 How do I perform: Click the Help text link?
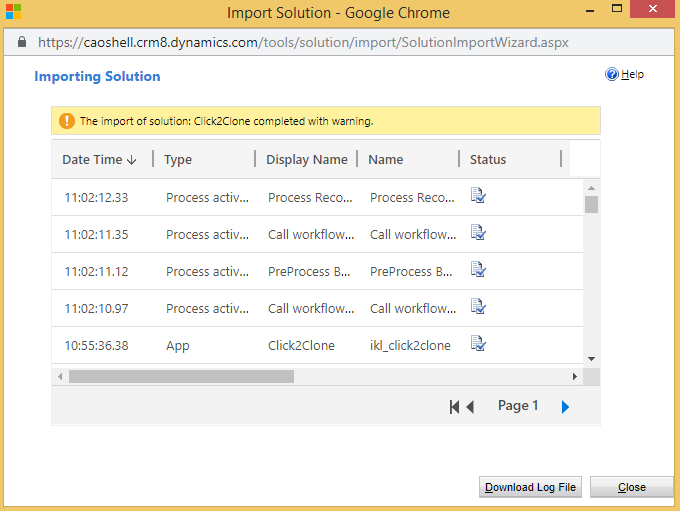[x=632, y=75]
